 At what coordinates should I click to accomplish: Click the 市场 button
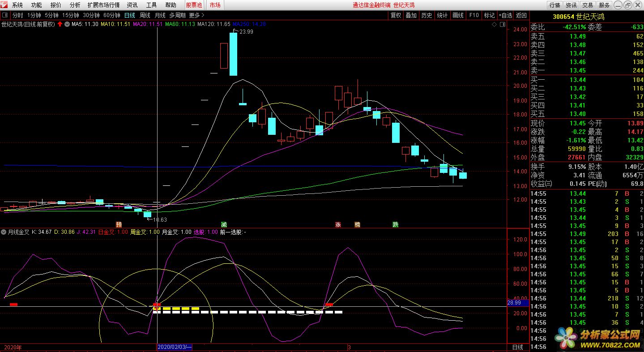(x=215, y=5)
